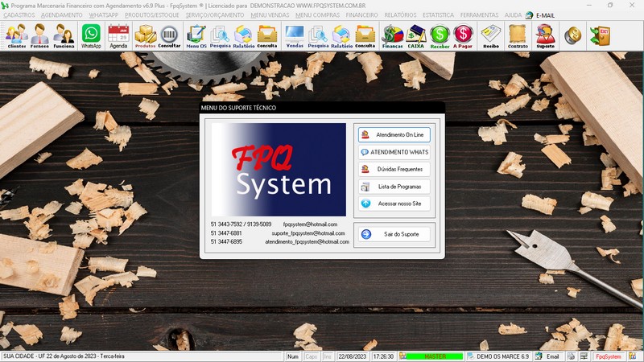Click the Atendimento On Line button
This screenshot has width=644, height=362.
[394, 134]
